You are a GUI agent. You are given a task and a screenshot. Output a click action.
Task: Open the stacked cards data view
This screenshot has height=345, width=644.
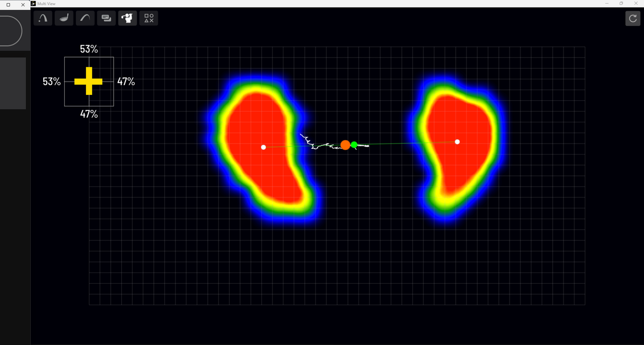click(x=107, y=18)
